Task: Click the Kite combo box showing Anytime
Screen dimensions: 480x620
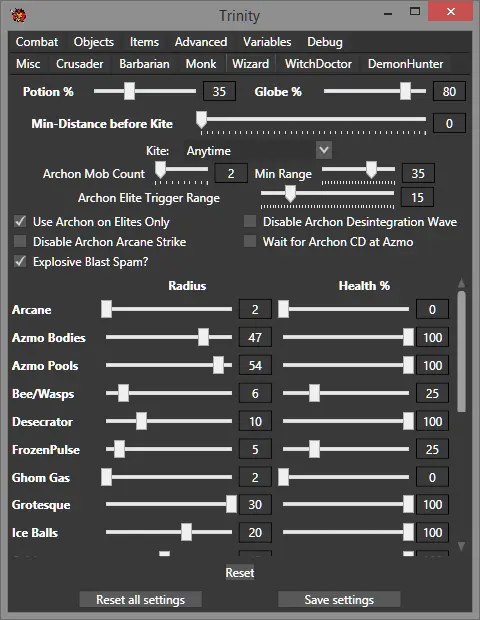Action: [x=258, y=151]
